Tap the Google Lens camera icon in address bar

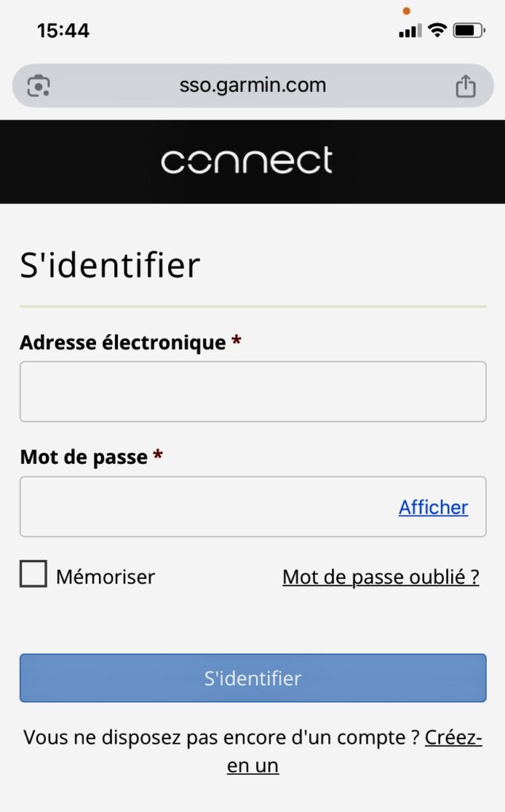pyautogui.click(x=38, y=86)
